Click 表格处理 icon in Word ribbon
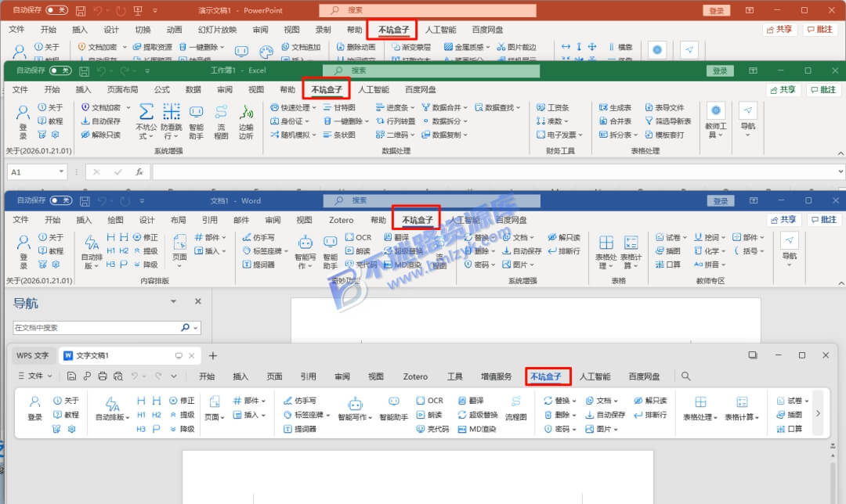846x504 pixels. [606, 242]
